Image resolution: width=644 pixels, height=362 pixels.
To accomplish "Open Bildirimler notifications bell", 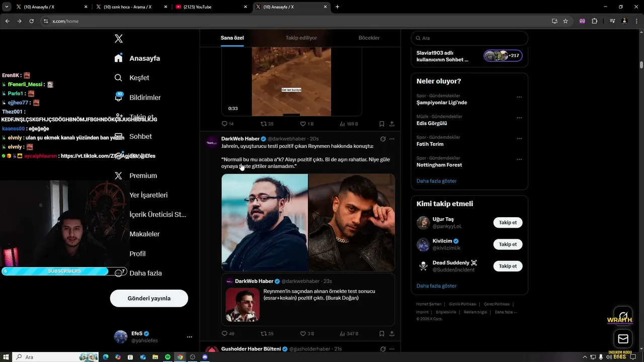I will tap(137, 98).
